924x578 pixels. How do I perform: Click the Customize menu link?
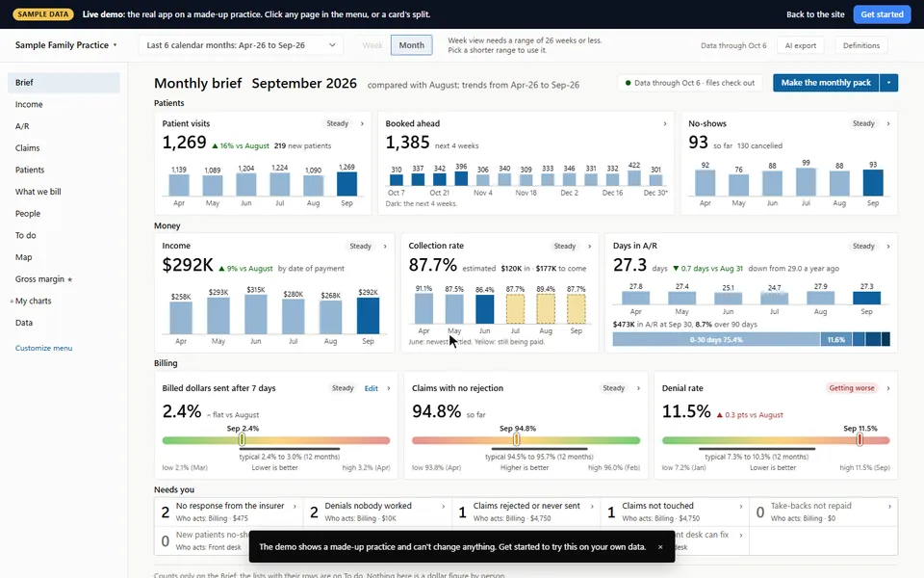point(43,348)
